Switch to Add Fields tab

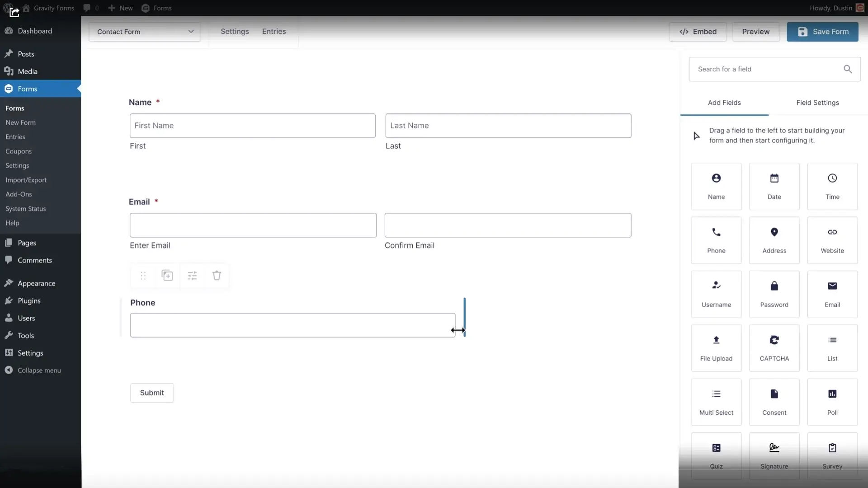724,102
